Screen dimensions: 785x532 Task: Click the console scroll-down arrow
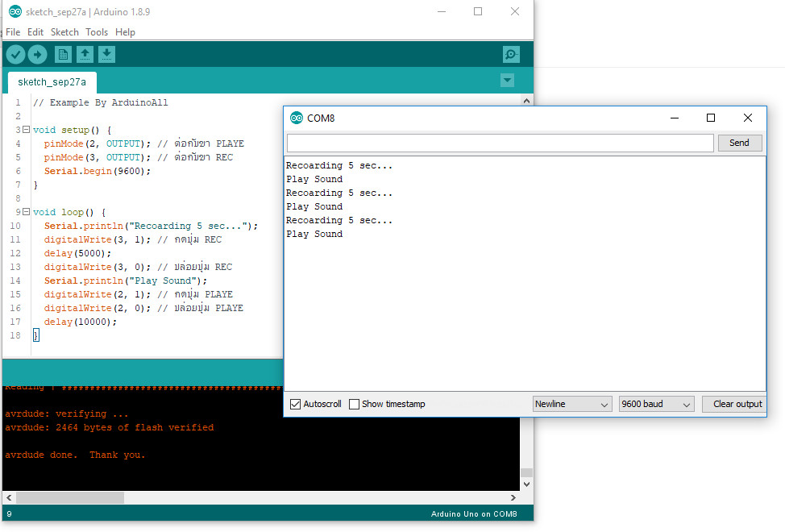point(526,484)
